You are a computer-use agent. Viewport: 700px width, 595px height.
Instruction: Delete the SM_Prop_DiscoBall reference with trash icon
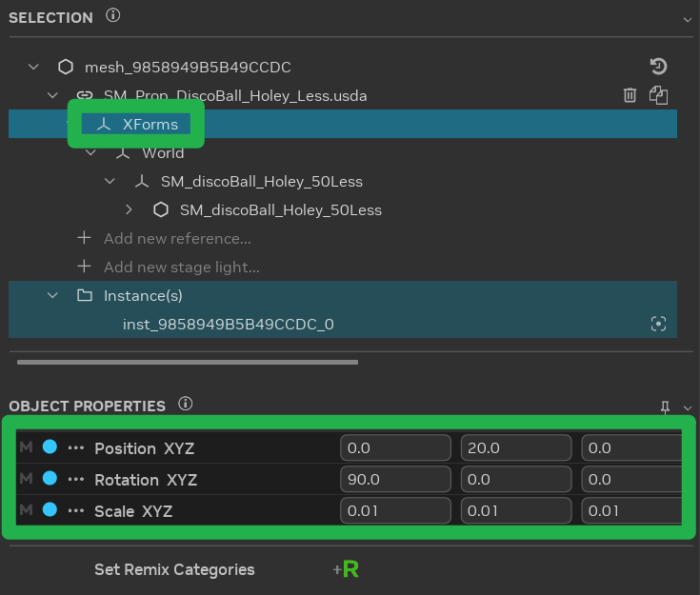tap(630, 95)
